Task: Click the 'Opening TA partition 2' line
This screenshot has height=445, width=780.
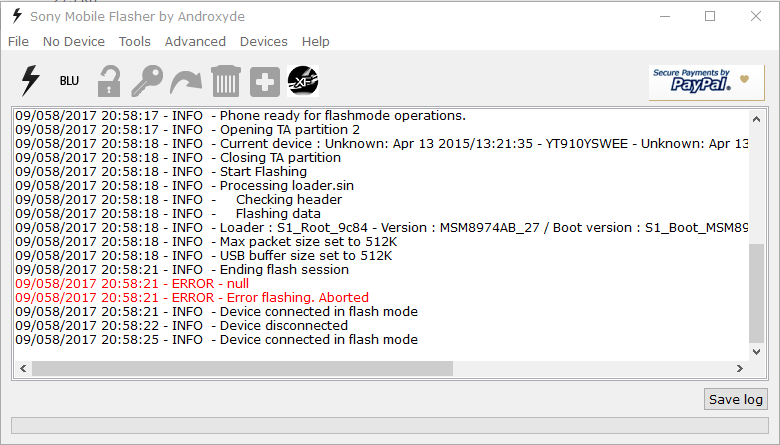Action: coord(187,129)
